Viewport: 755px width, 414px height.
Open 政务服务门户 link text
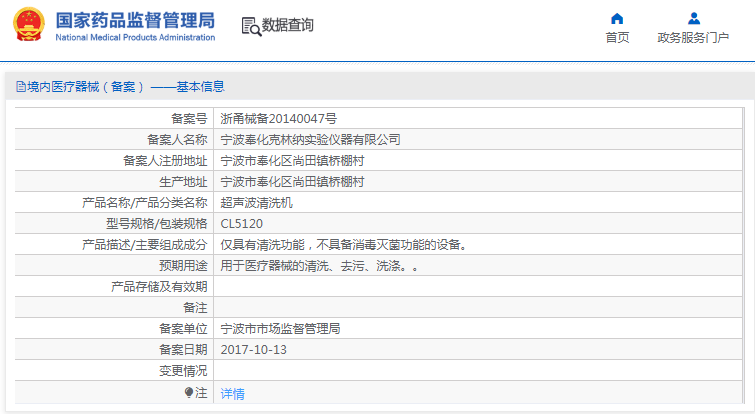point(693,38)
